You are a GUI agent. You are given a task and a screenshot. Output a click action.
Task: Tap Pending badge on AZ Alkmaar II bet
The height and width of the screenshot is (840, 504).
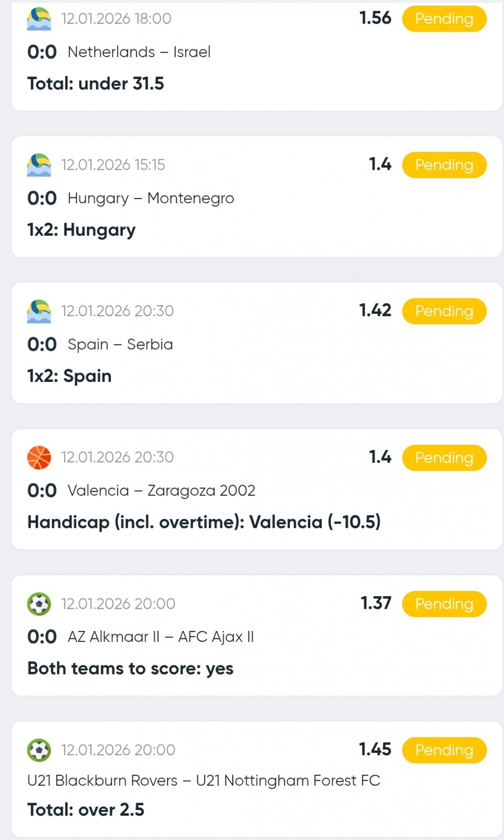pyautogui.click(x=444, y=604)
